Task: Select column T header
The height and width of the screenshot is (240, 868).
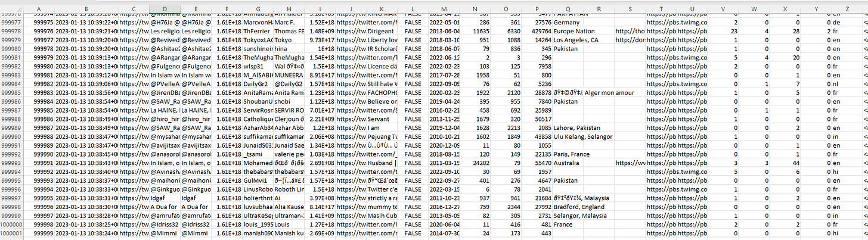Action: point(662,8)
